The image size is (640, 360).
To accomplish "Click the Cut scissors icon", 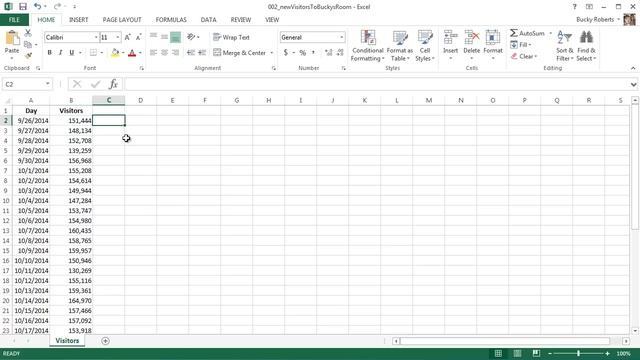I will pyautogui.click(x=28, y=33).
